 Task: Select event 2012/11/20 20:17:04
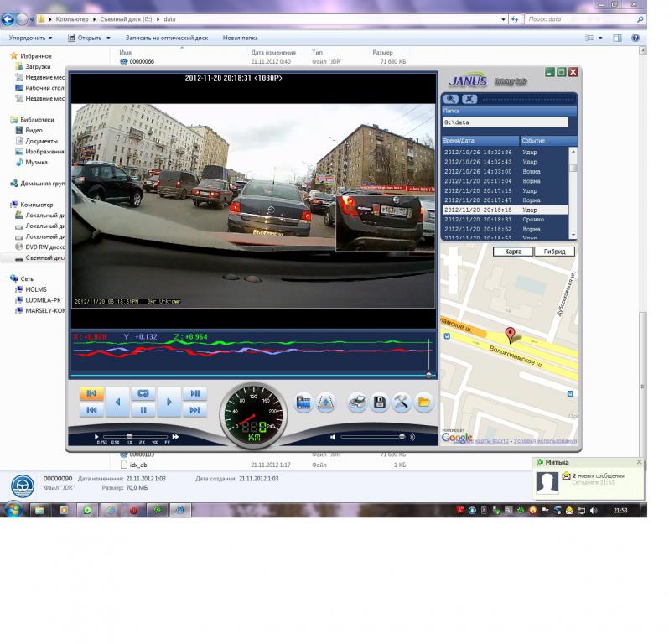coord(506,181)
